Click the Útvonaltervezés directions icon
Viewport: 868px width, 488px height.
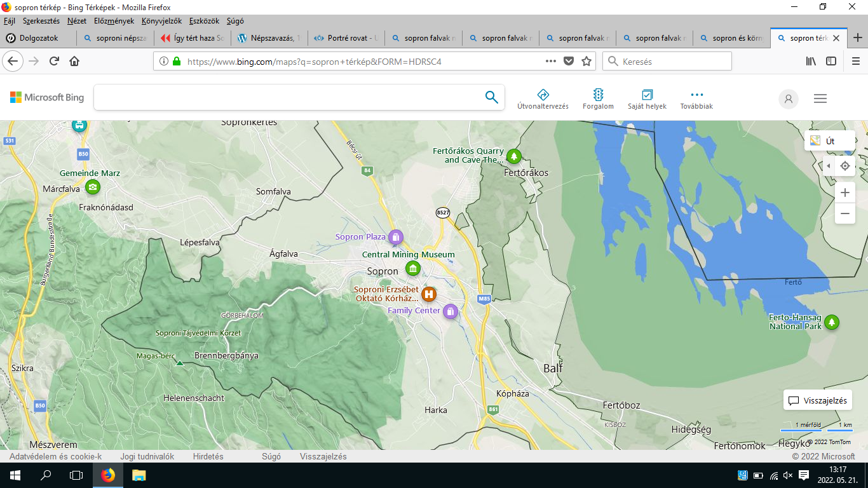[x=543, y=95]
